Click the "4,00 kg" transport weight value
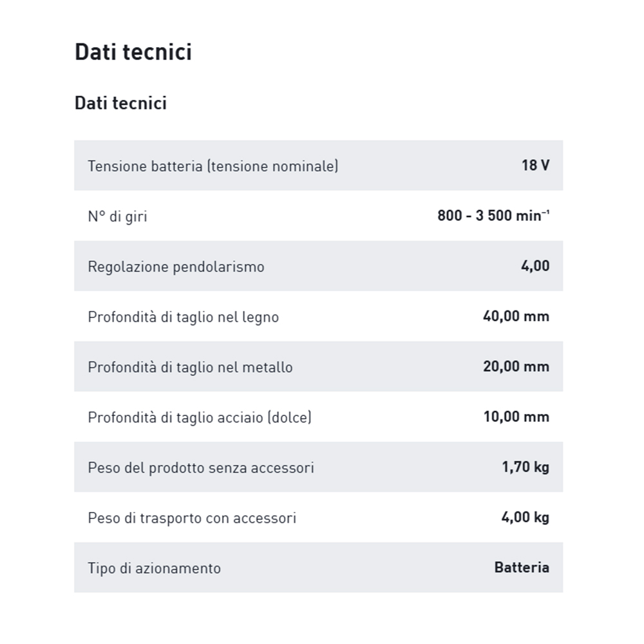 point(525,517)
